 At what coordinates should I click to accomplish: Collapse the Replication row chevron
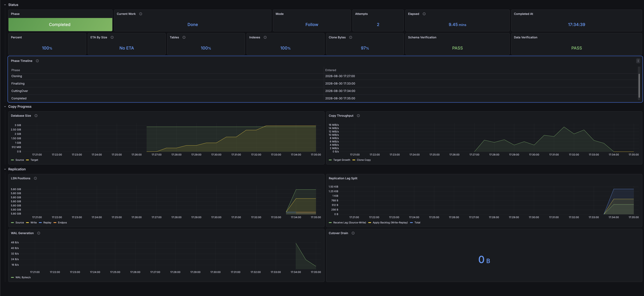[5, 169]
